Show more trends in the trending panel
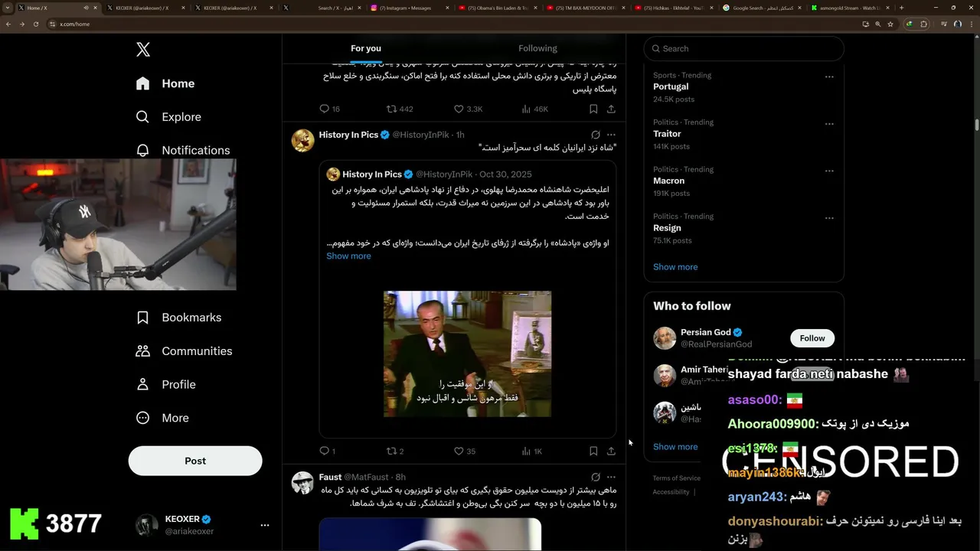This screenshot has height=551, width=980. click(675, 267)
